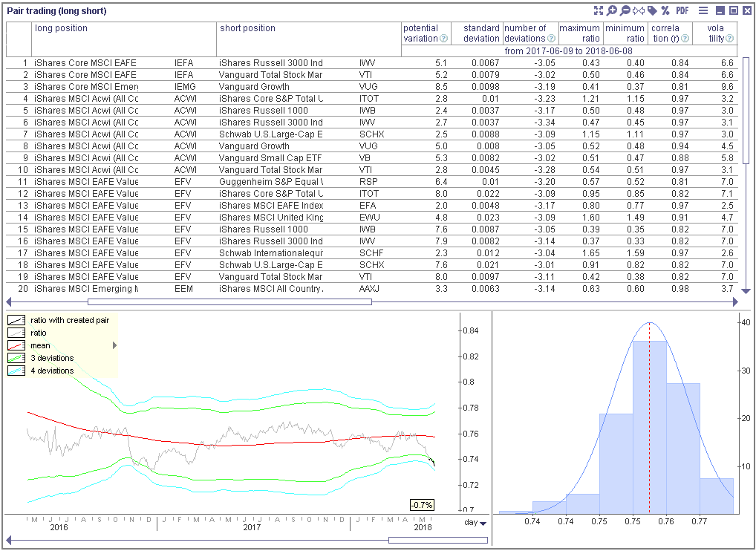Export the pair trading view as PDF
This screenshot has height=551, width=756.
pyautogui.click(x=682, y=10)
